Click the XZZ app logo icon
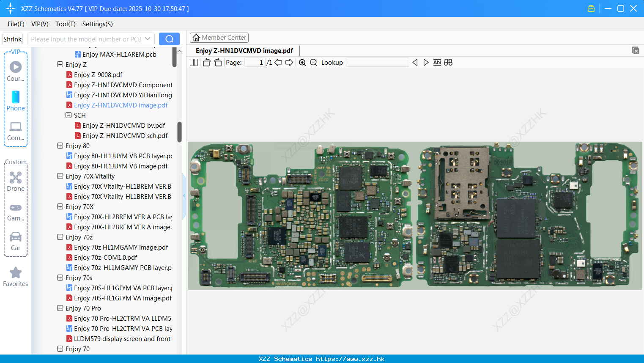The image size is (644, 363). [11, 8]
